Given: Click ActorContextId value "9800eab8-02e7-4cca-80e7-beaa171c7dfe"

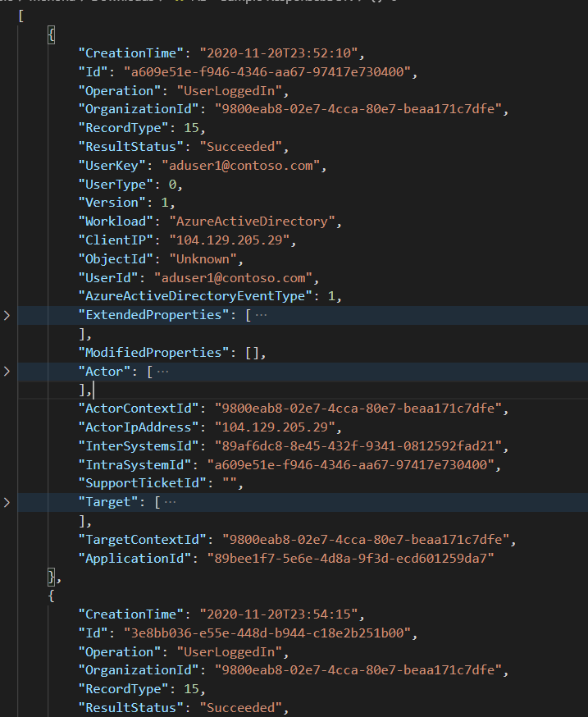Looking at the screenshot, I should (358, 409).
